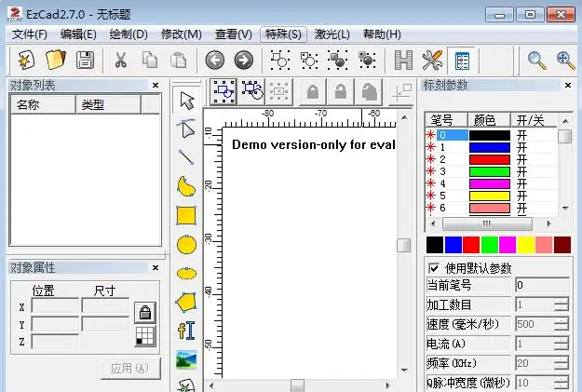Close the 对象列表 panel
Viewport: 582px width, 392px height.
click(x=156, y=86)
